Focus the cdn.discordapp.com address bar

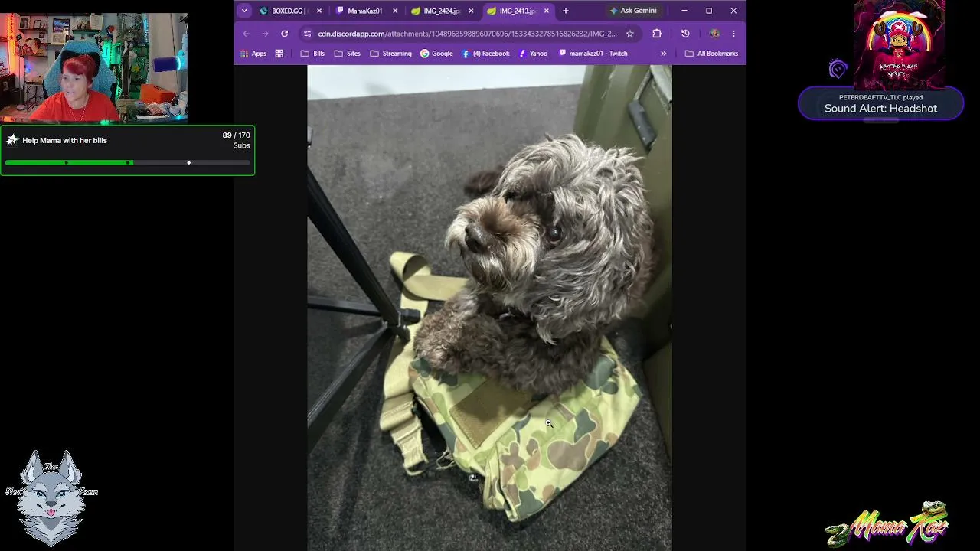(468, 34)
